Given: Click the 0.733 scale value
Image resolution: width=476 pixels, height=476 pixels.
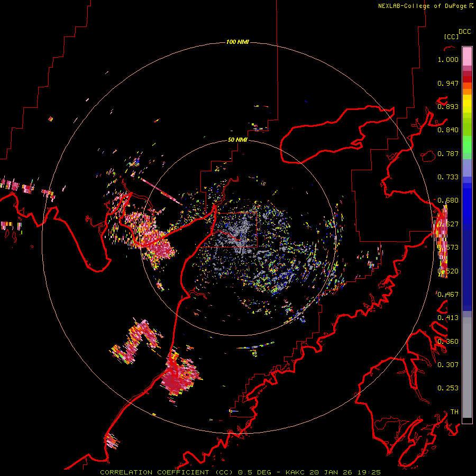Looking at the screenshot, I should tap(448, 177).
